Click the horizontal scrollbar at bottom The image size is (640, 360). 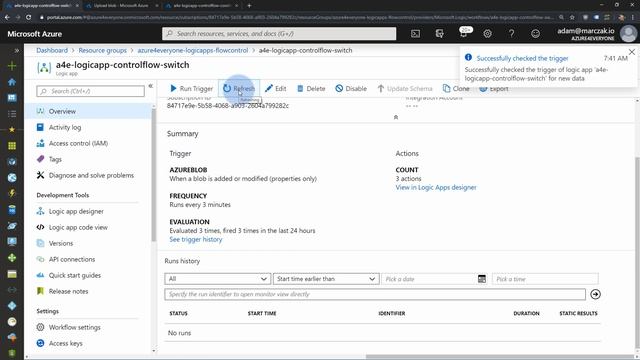coord(500,357)
